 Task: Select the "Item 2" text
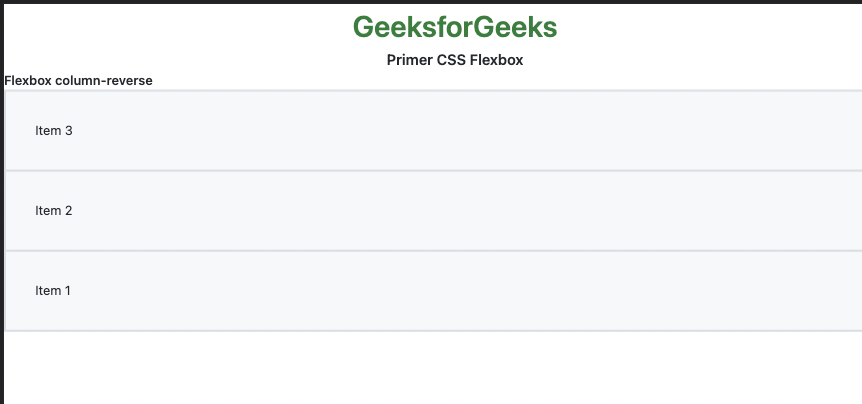[x=54, y=211]
